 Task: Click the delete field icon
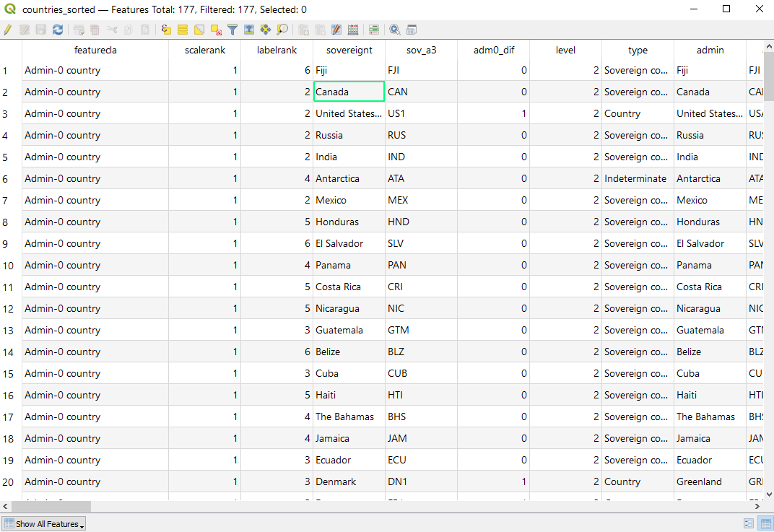(x=320, y=30)
